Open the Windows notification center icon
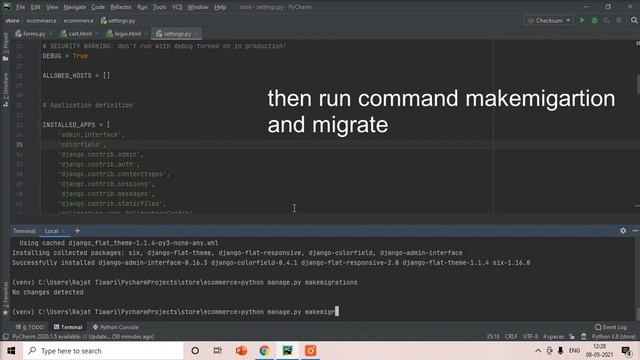Viewport: 640px width, 360px height. (627, 351)
